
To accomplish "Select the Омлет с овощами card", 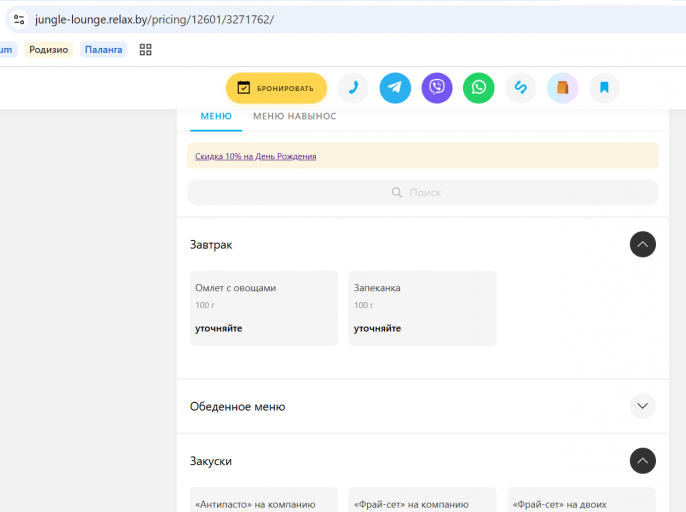I will pyautogui.click(x=264, y=308).
